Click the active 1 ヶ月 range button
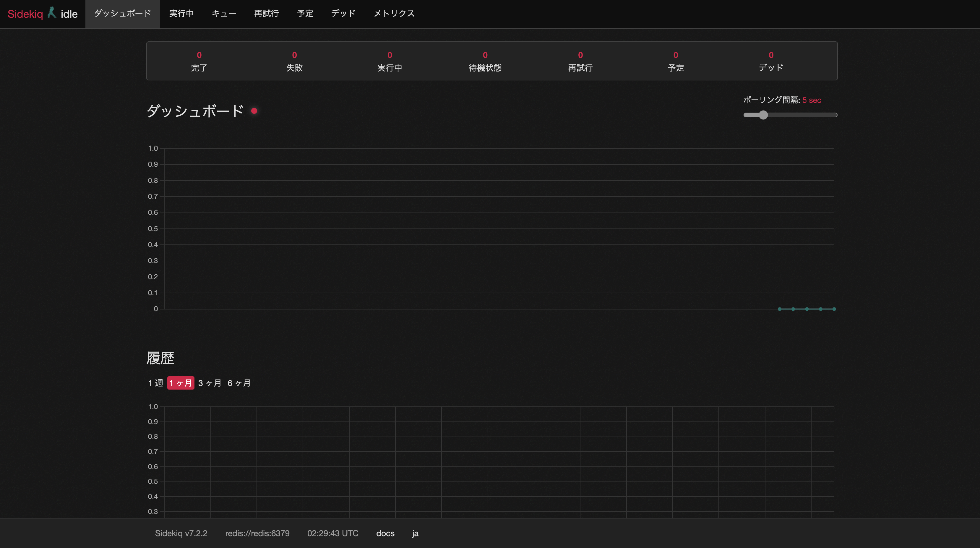 coord(181,383)
